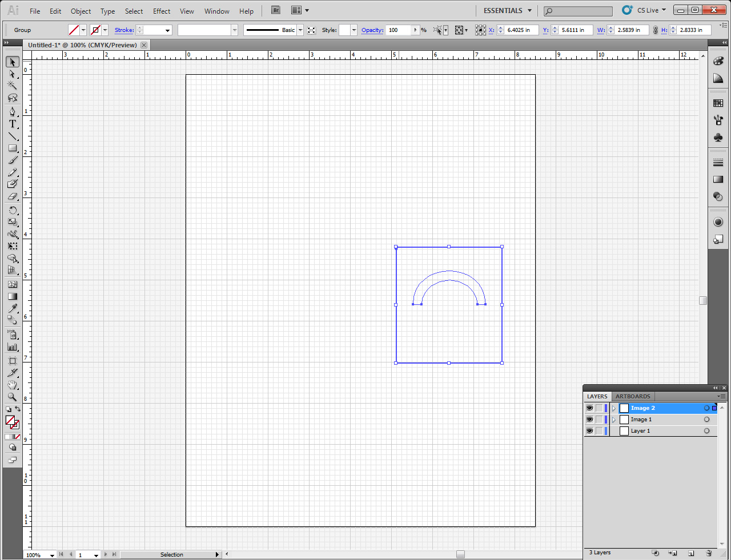Select the Column Graph tool

13,347
